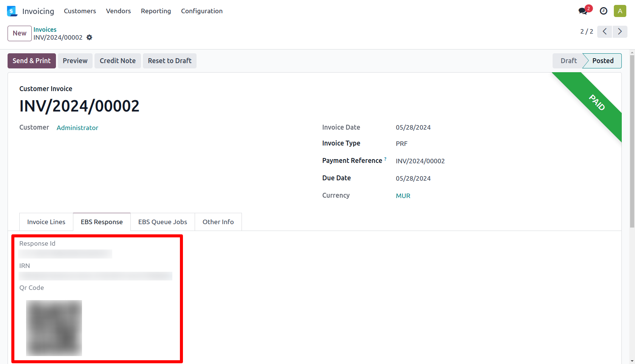Switch to the EBS Response tab
635x364 pixels.
tap(102, 222)
